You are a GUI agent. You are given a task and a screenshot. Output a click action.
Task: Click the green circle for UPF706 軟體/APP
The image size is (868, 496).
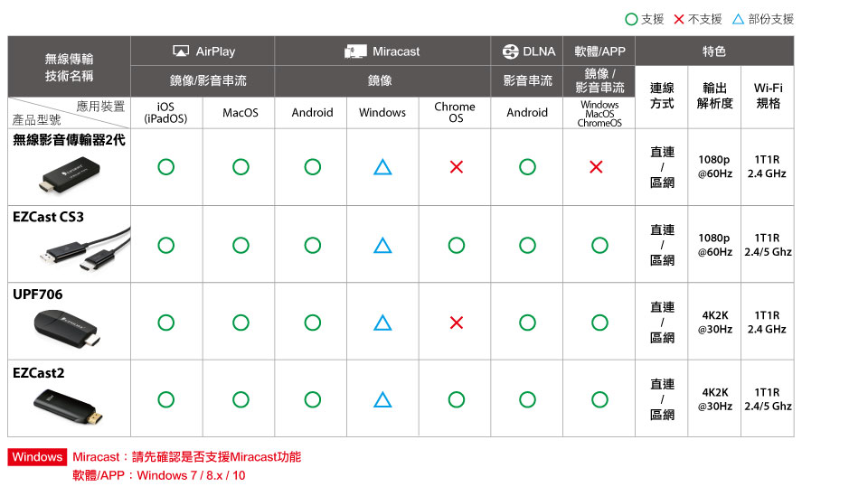[x=599, y=323]
